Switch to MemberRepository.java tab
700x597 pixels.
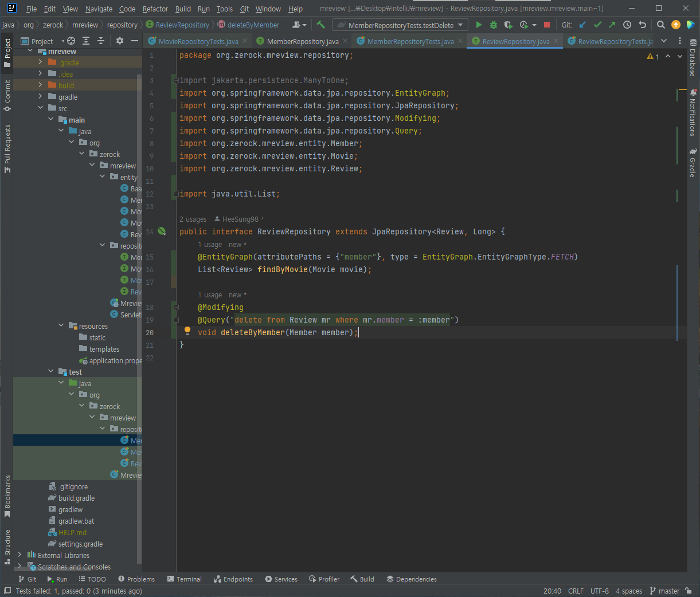(303, 41)
